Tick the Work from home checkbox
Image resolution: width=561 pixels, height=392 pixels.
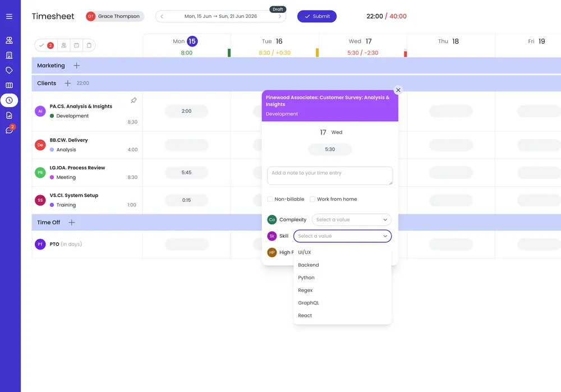[x=312, y=199]
